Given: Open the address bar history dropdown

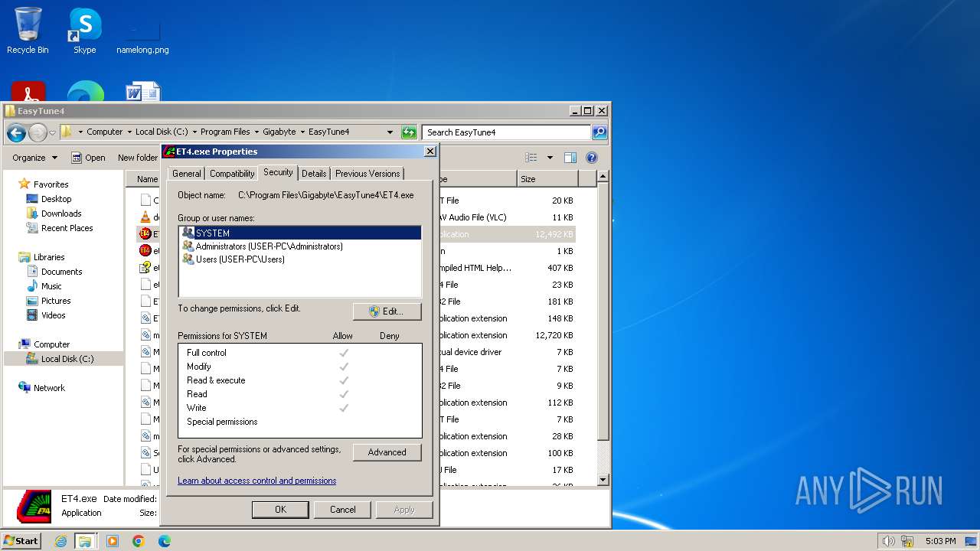Looking at the screenshot, I should coord(390,132).
